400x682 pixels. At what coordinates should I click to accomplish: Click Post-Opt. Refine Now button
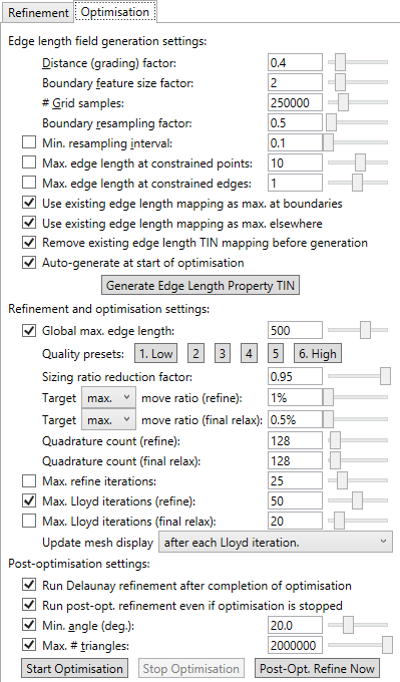click(317, 669)
